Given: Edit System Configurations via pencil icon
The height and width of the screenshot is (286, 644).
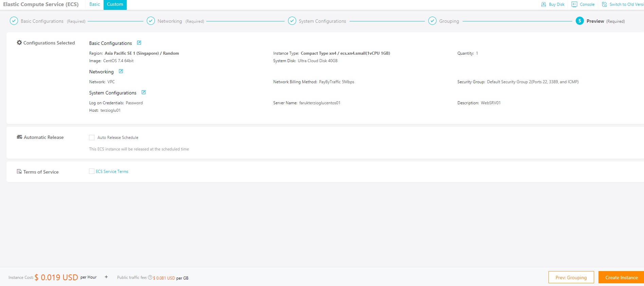Looking at the screenshot, I should click(144, 92).
